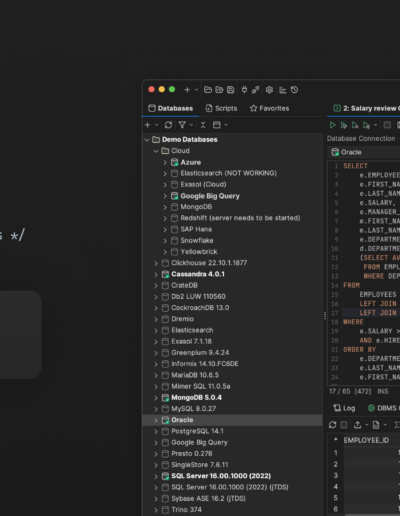This screenshot has width=400, height=516.
Task: Click the second folder icon next to the save icon
Action: (x=219, y=90)
